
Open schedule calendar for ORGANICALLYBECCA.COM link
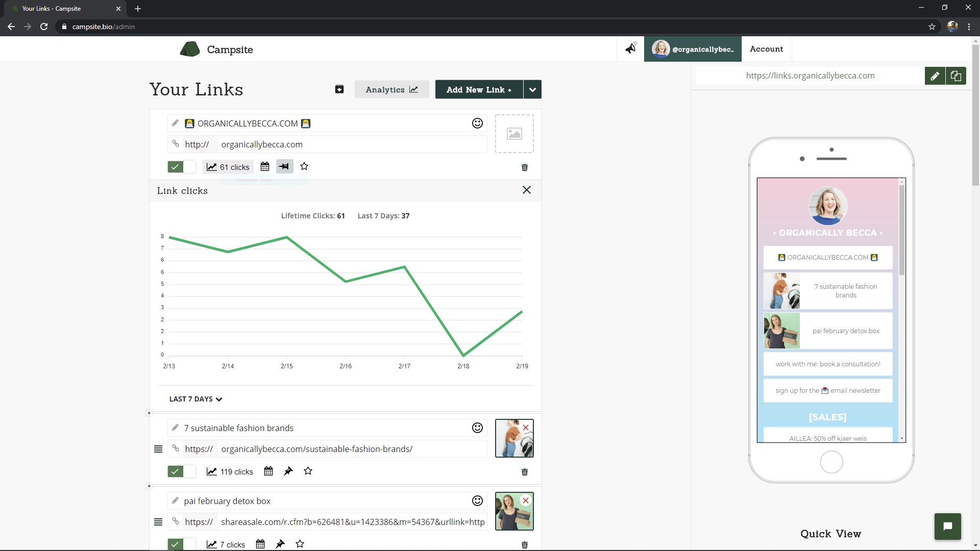[265, 166]
